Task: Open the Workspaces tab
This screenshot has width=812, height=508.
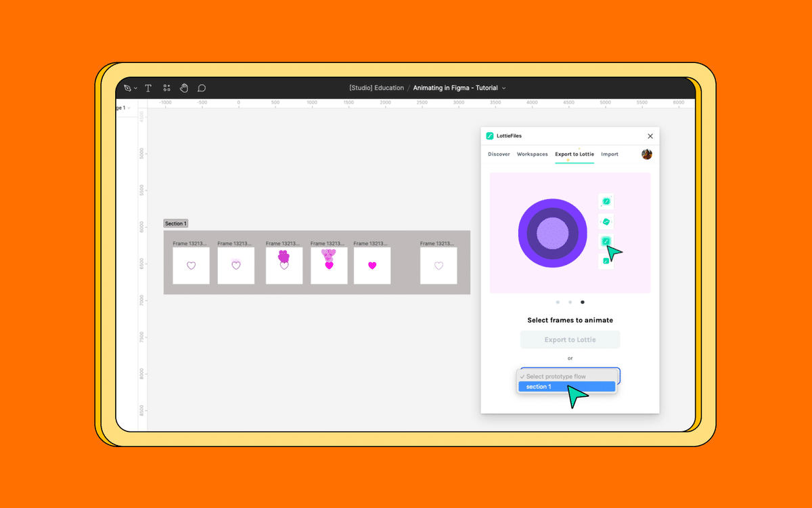Action: coord(533,154)
